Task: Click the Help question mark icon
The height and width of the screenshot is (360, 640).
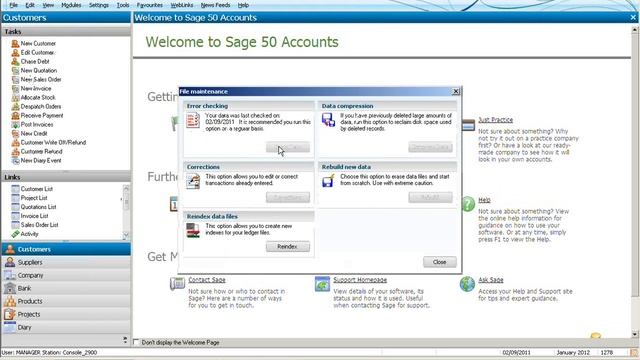Action: pyautogui.click(x=468, y=204)
